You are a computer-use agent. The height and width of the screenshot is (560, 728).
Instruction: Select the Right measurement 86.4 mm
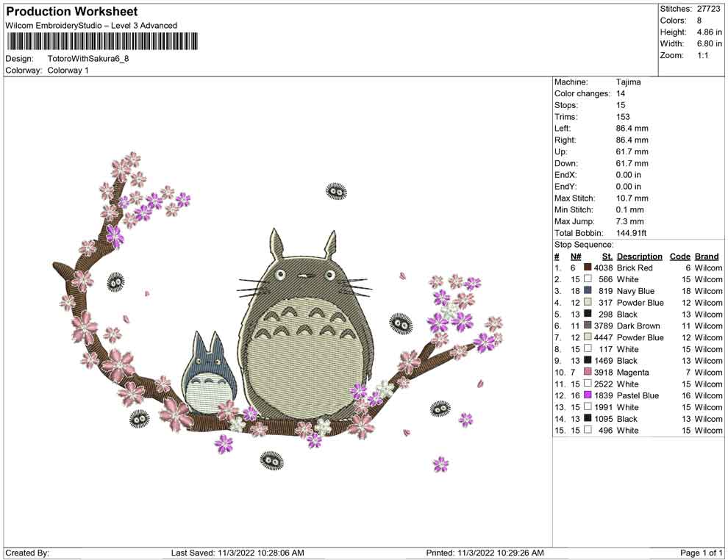coord(632,140)
